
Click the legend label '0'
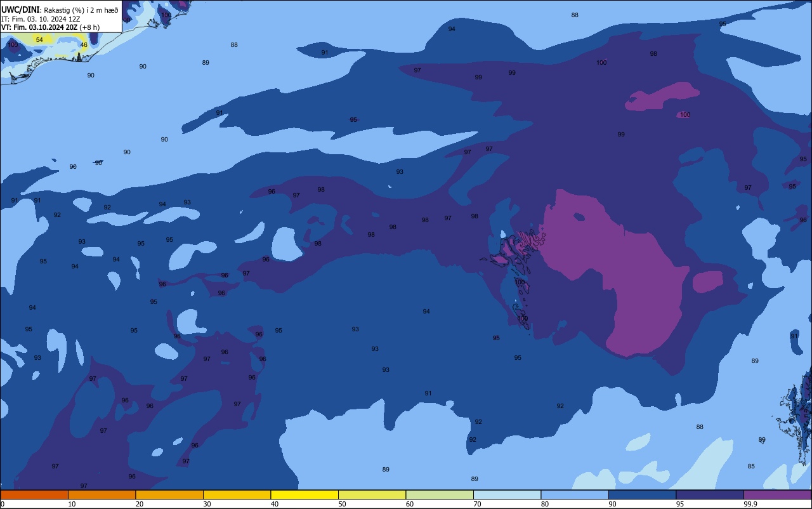click(3, 504)
